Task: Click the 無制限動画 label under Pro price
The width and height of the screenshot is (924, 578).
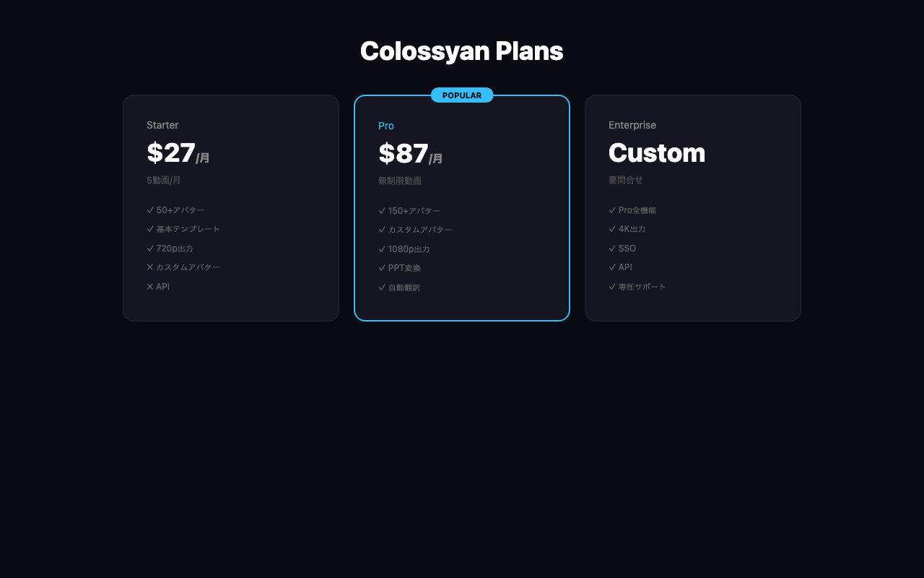Action: point(400,180)
